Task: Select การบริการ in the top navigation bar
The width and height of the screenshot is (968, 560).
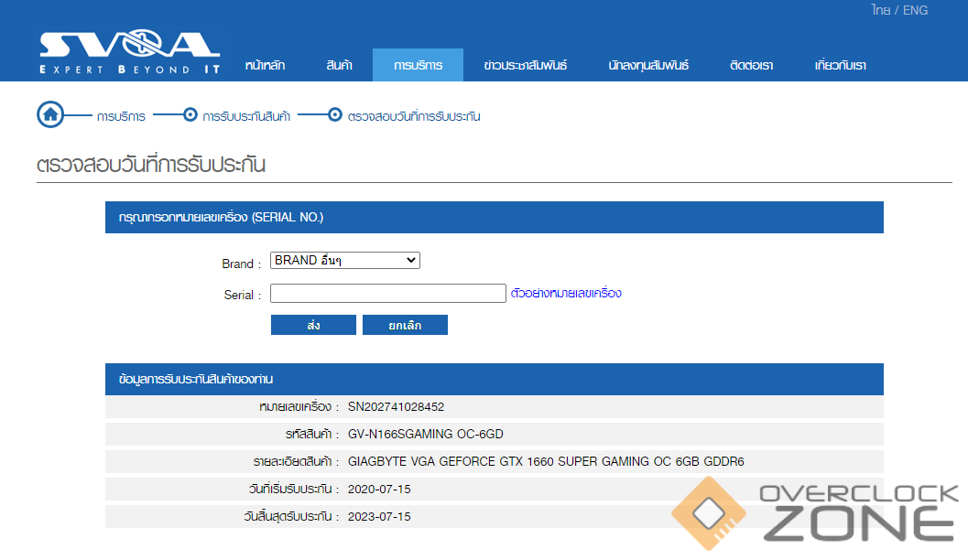Action: [418, 65]
